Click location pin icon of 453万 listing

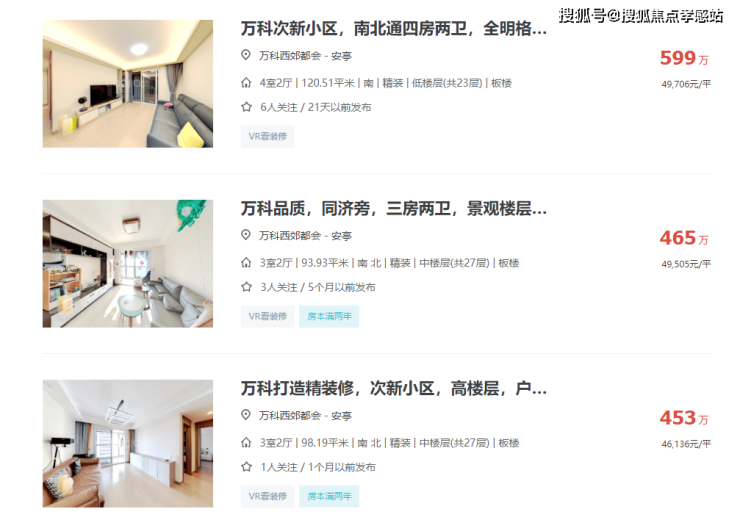(245, 415)
